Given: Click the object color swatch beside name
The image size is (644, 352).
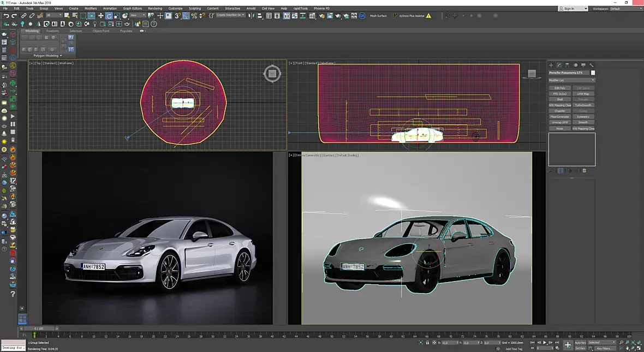Looking at the screenshot, I should click(x=593, y=73).
